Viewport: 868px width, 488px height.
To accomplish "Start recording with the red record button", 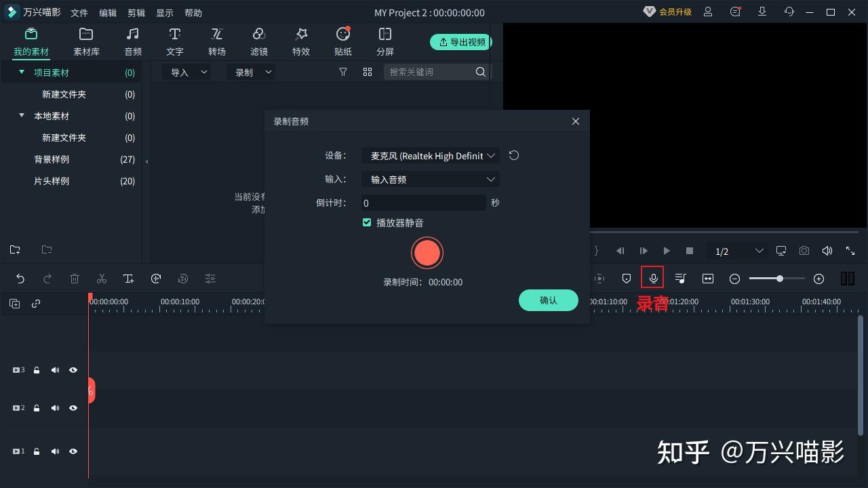I will (x=427, y=253).
